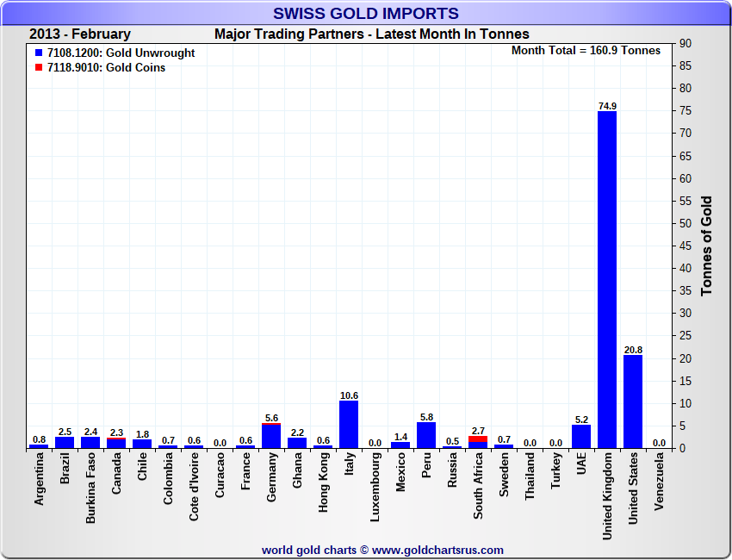Click the Germany bar

(x=271, y=437)
